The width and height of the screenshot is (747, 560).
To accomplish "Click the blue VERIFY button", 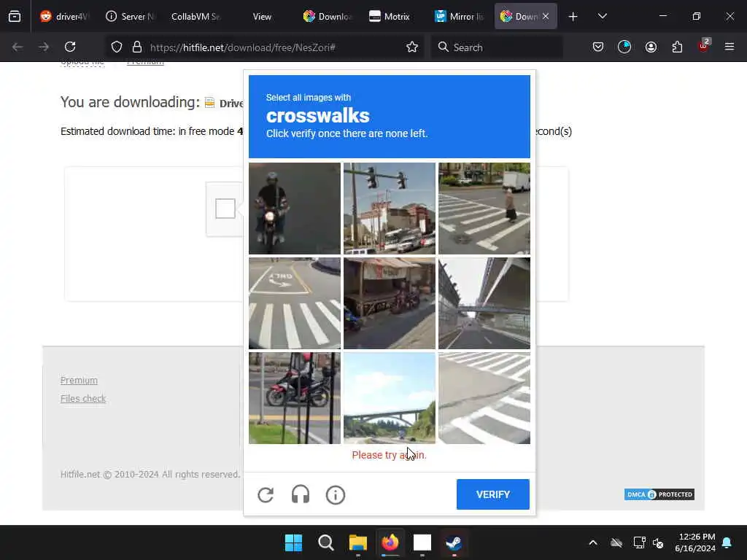I will pyautogui.click(x=492, y=494).
